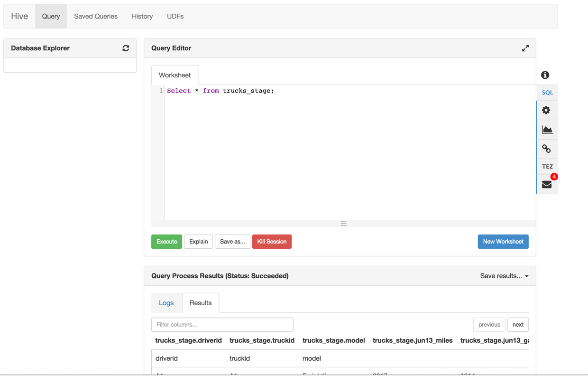
Task: Go to the Saved Queries tab
Action: 95,16
